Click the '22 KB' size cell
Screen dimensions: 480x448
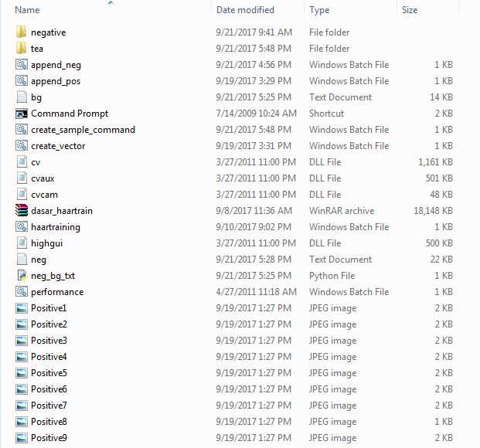pyautogui.click(x=441, y=260)
